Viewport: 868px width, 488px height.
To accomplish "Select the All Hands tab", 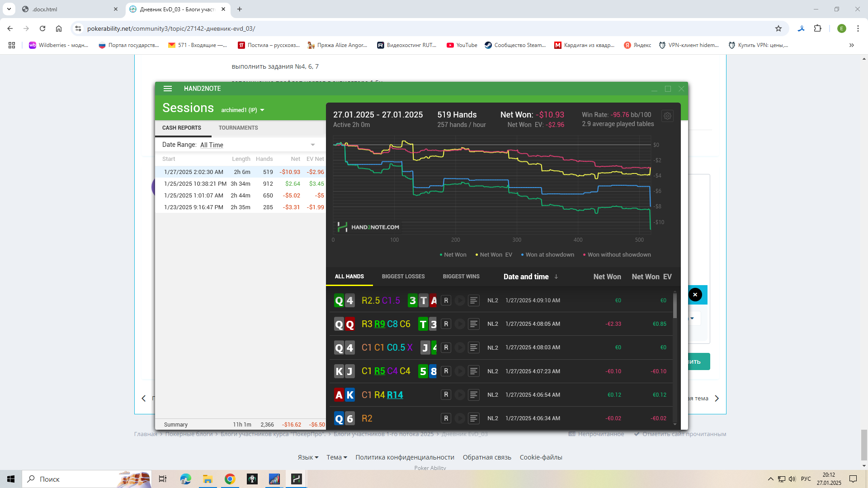I will click(349, 277).
